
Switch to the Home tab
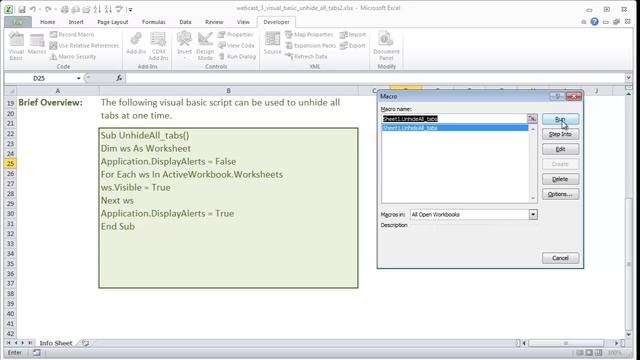47,22
